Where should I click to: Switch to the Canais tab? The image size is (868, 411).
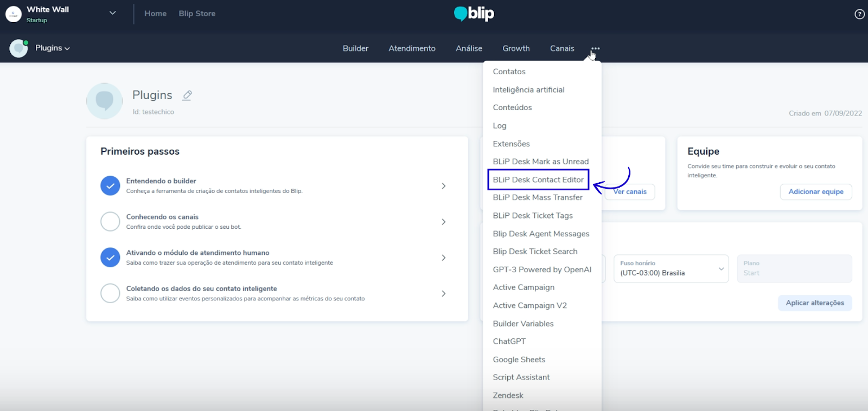click(562, 48)
